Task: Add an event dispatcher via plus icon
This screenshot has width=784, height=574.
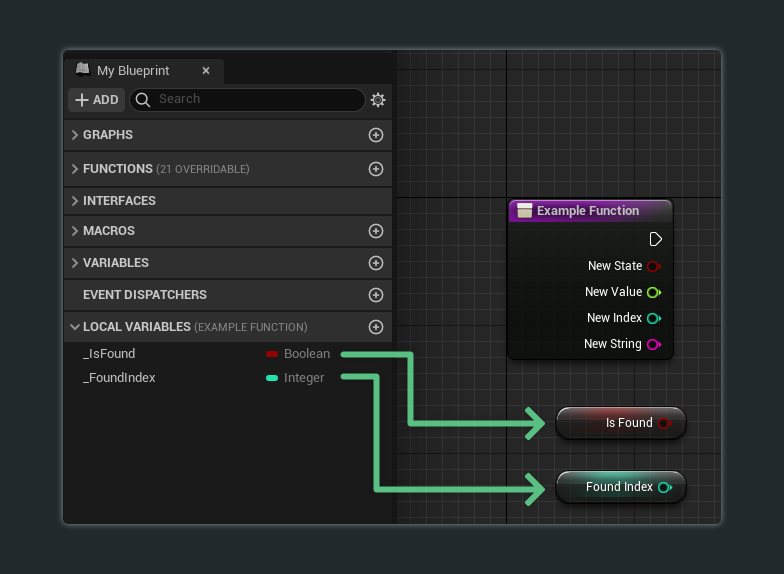Action: (x=376, y=295)
